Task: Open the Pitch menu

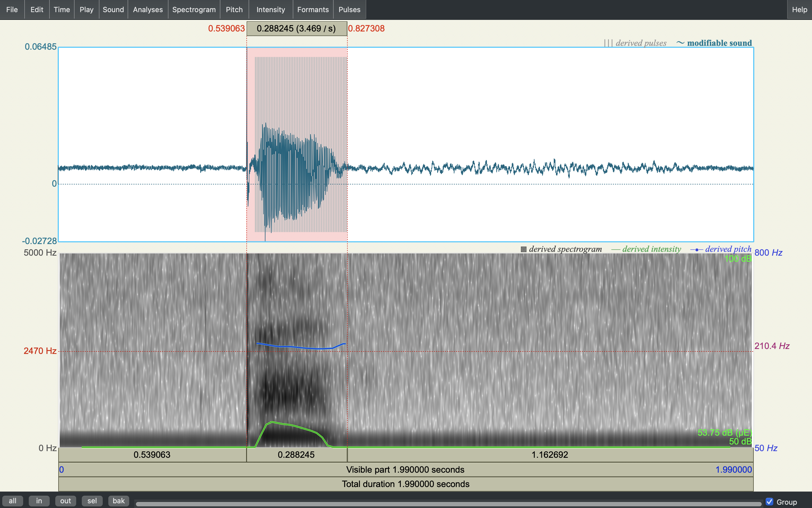Action: point(234,9)
